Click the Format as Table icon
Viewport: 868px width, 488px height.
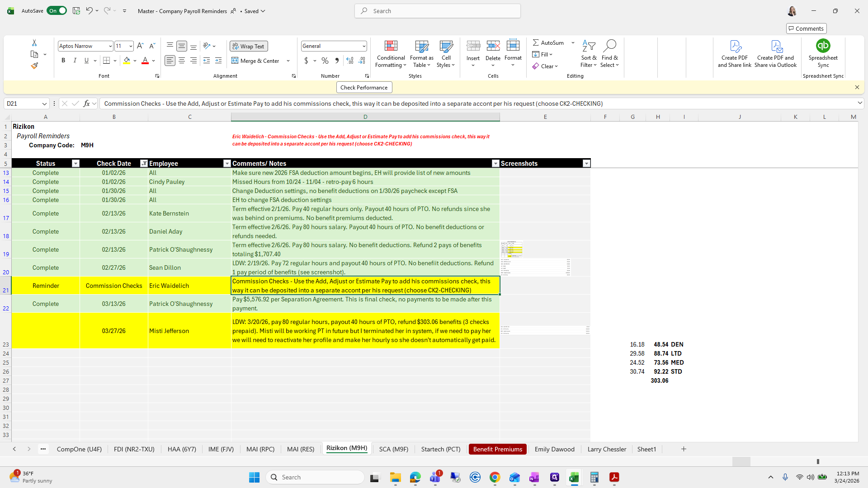pos(421,46)
